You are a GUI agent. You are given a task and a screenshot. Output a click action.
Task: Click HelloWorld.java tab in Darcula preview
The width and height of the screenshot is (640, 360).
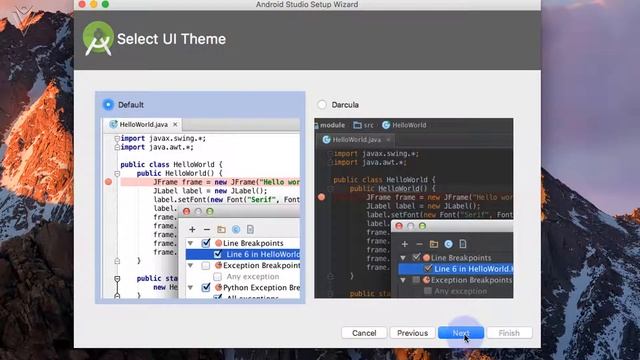356,140
